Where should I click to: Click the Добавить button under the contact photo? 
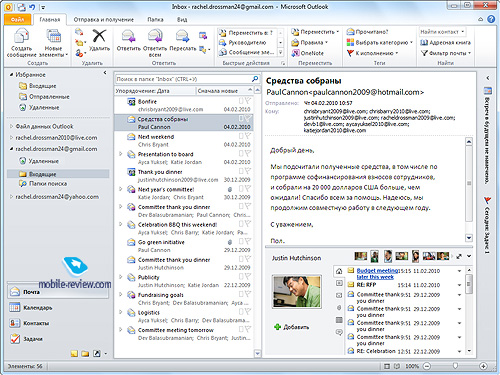click(x=292, y=327)
